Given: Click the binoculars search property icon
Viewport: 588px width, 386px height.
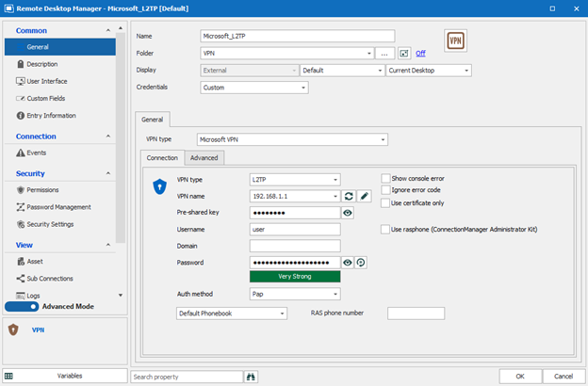Looking at the screenshot, I should [x=251, y=376].
